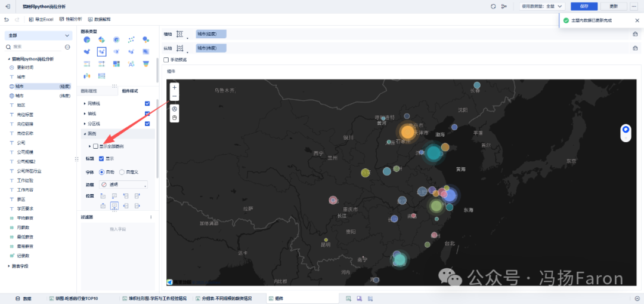Select the multi-color rose chart type icon
The width and height of the screenshot is (644, 304).
(101, 40)
